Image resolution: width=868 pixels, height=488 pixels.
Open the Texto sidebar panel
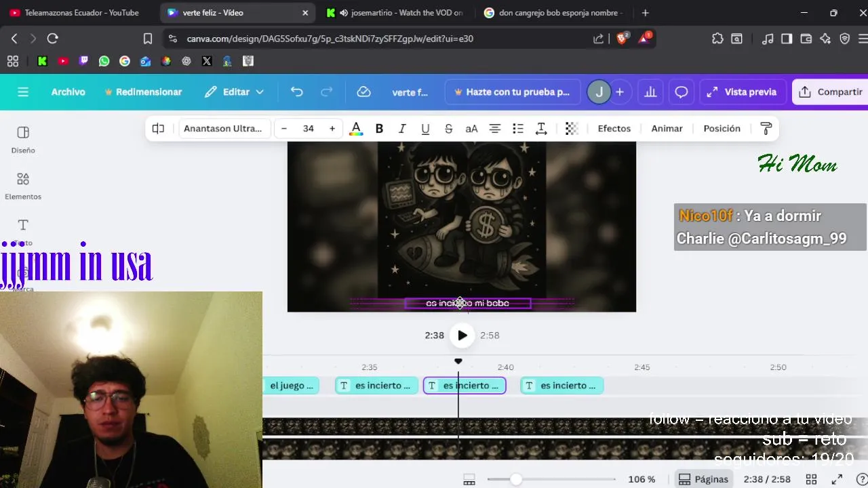tap(23, 232)
